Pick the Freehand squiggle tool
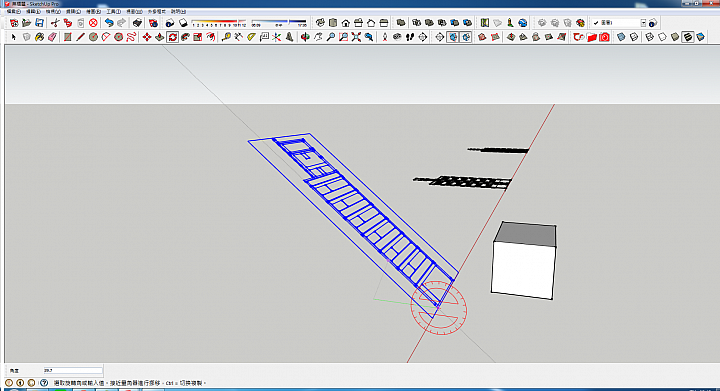 coord(131,37)
